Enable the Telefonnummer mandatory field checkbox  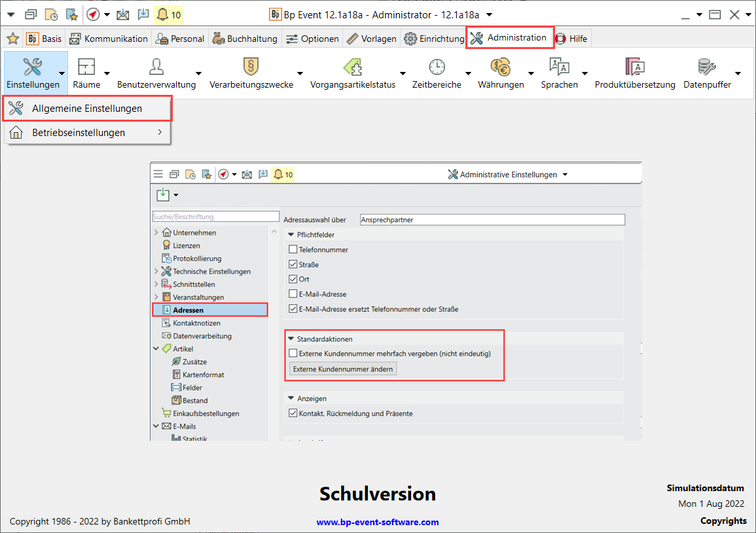coord(293,250)
